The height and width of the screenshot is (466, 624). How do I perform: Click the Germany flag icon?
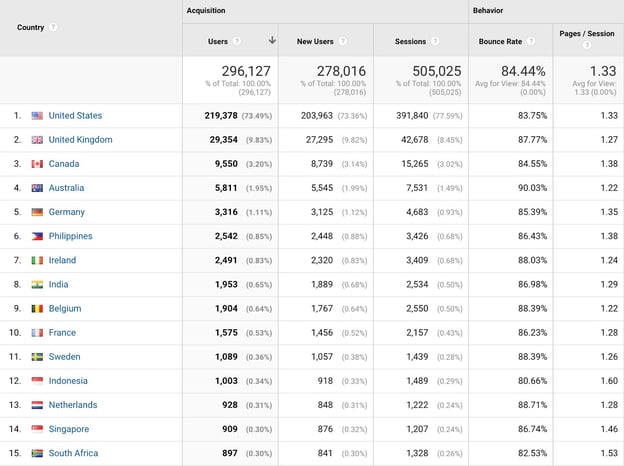tap(37, 212)
